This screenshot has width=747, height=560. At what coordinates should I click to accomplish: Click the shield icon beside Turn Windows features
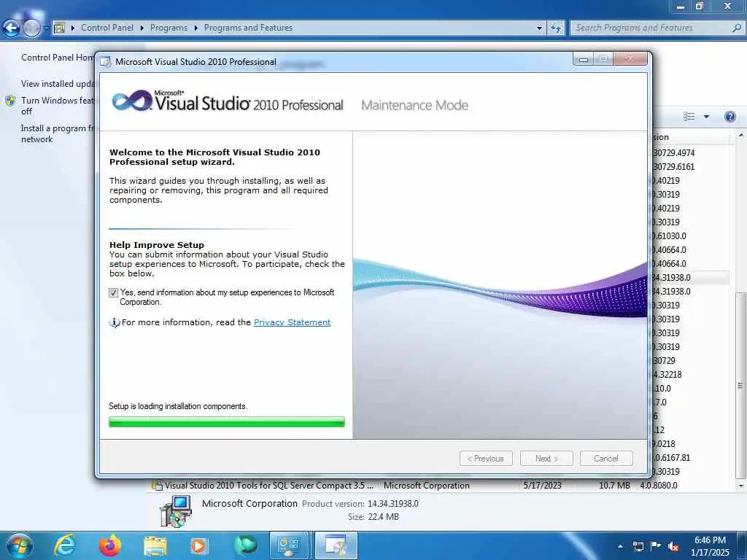pos(10,101)
